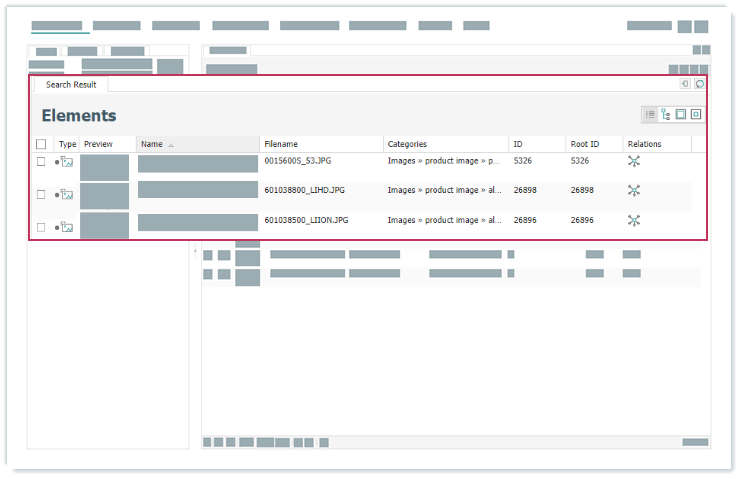The image size is (741, 479).
Task: Open relations for 0015600S_53.JPG
Action: (633, 161)
